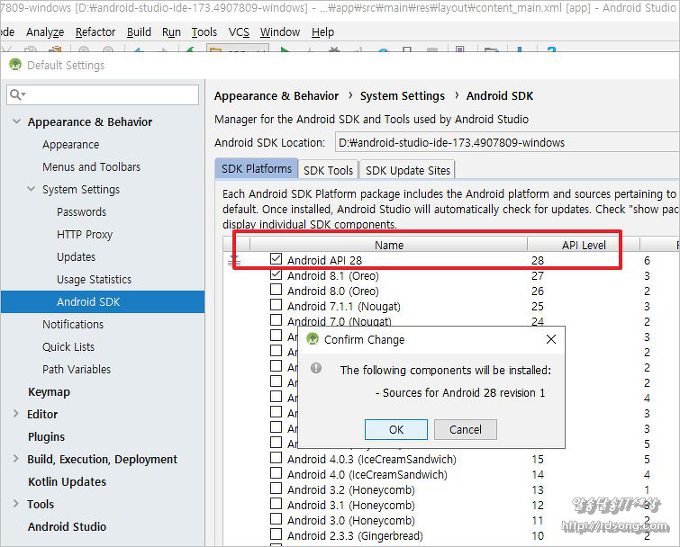The height and width of the screenshot is (547, 680).
Task: Collapse the Appearance & Behavior section
Action: [x=16, y=122]
